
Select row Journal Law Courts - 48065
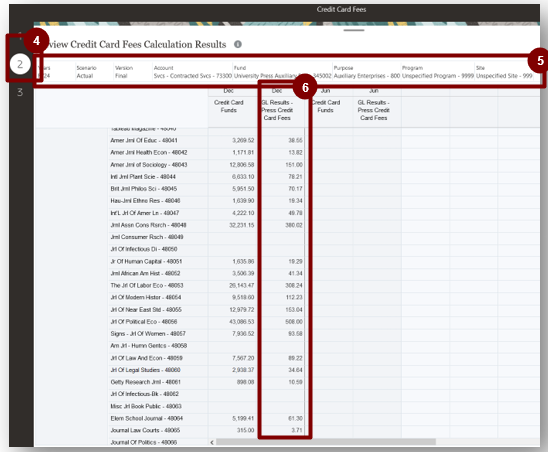(145, 430)
